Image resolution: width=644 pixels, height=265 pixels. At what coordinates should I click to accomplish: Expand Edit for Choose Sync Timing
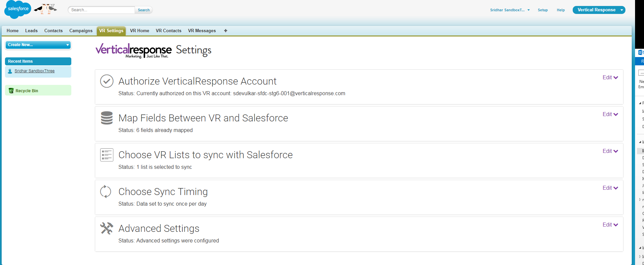610,188
